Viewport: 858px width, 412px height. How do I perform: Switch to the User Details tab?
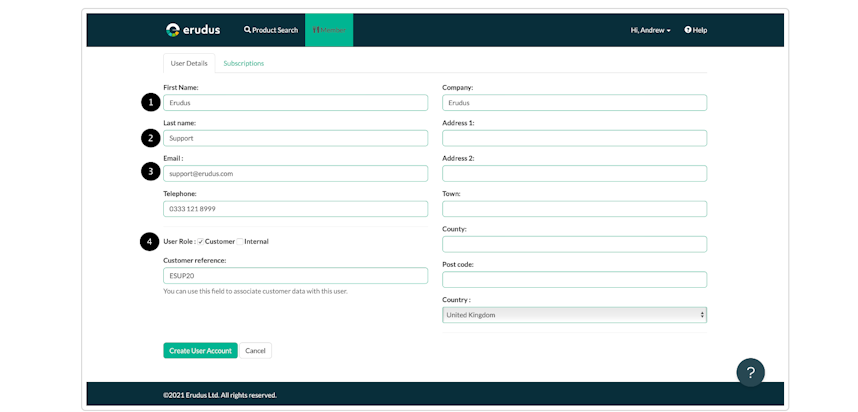click(189, 63)
